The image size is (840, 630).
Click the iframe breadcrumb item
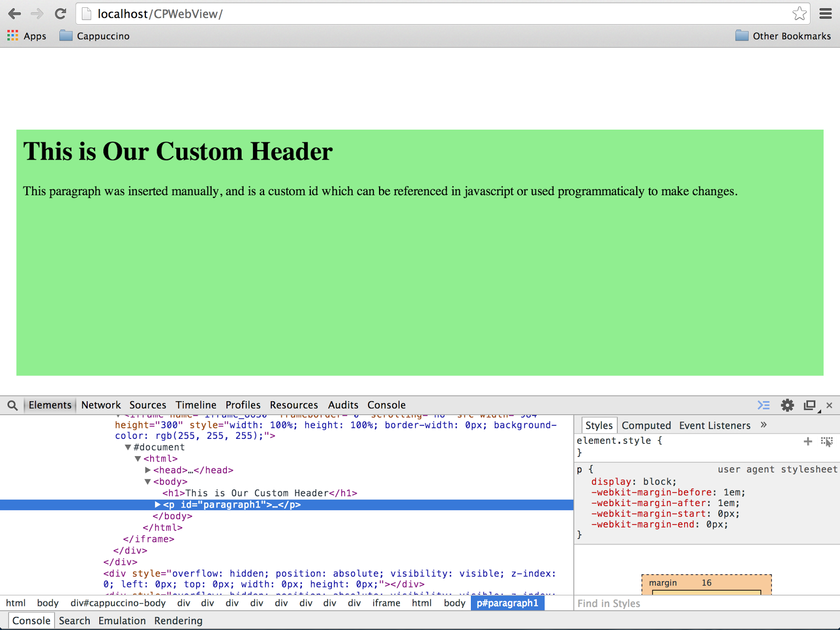click(x=386, y=603)
